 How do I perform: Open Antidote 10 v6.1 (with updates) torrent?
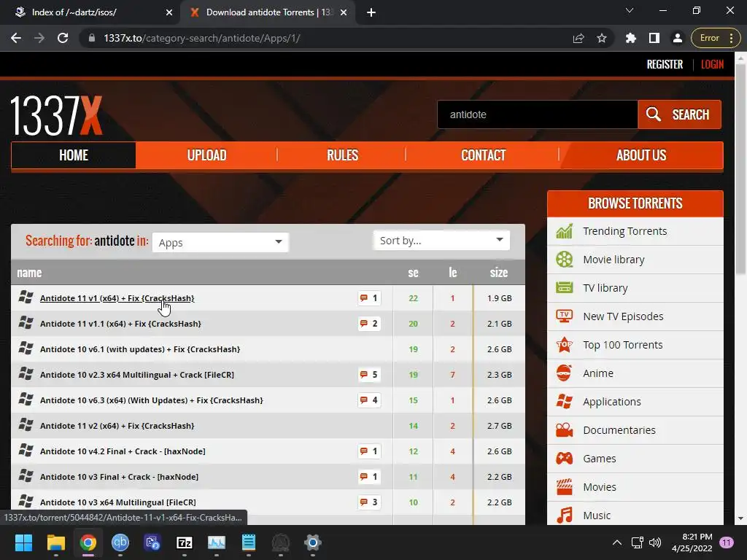coord(140,349)
